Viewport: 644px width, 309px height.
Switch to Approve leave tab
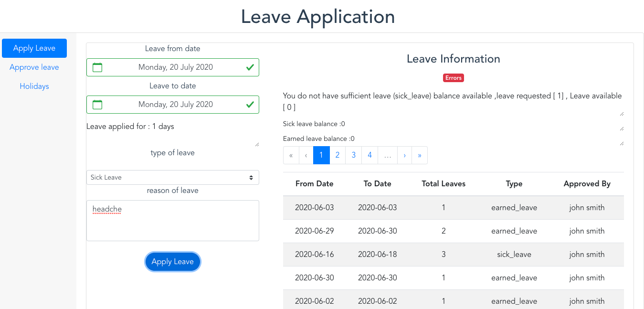(x=34, y=67)
